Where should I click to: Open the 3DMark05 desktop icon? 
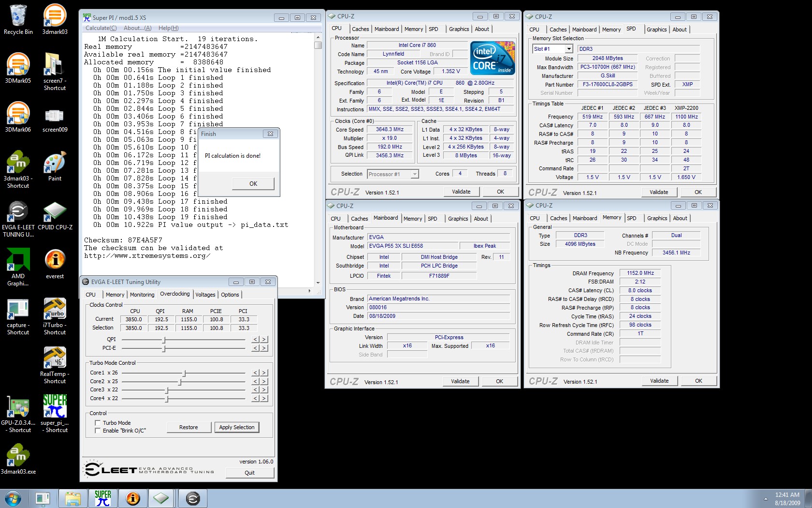click(x=18, y=68)
